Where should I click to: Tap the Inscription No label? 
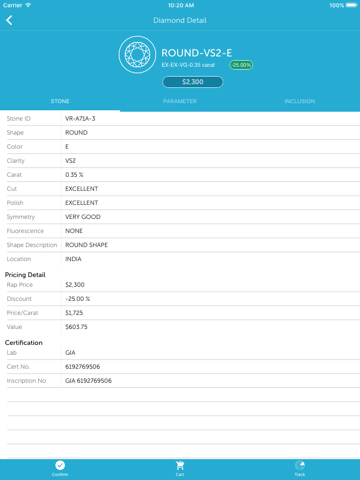[26, 381]
